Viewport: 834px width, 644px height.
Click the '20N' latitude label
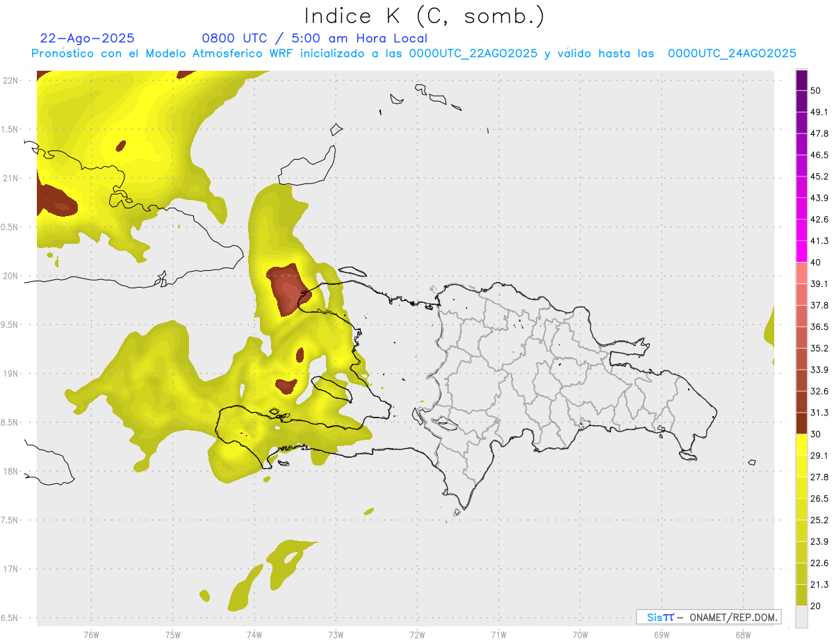click(10, 276)
